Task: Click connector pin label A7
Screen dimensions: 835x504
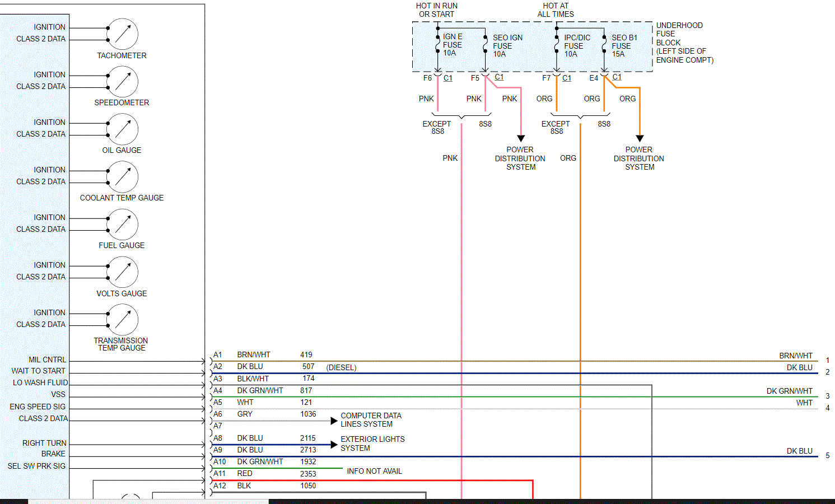Action: pos(218,426)
